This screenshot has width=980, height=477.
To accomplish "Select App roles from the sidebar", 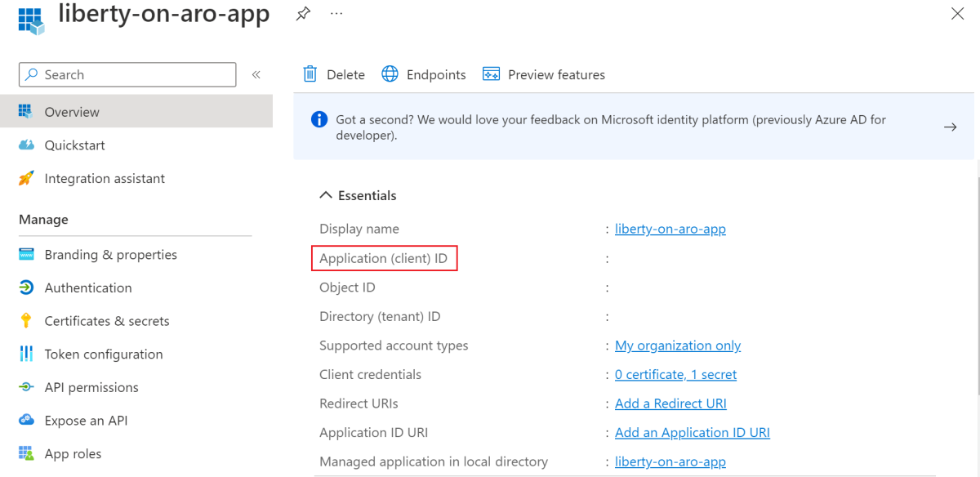I will [73, 452].
